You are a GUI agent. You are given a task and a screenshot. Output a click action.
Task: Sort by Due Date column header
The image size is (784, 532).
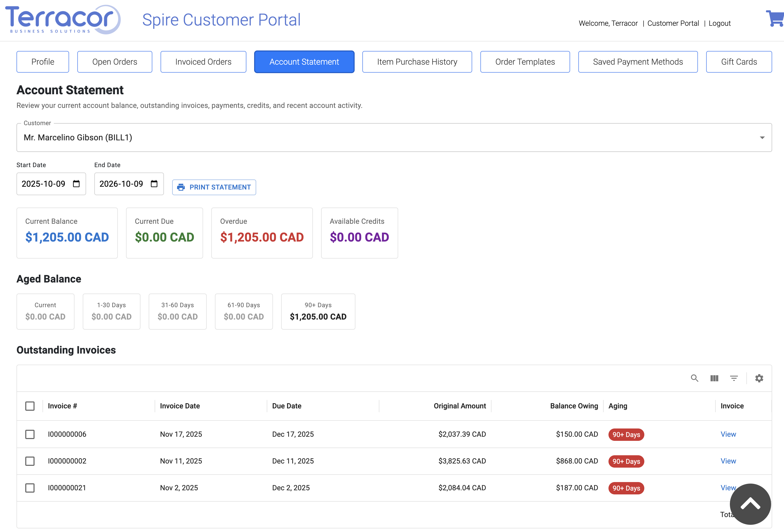click(x=287, y=406)
